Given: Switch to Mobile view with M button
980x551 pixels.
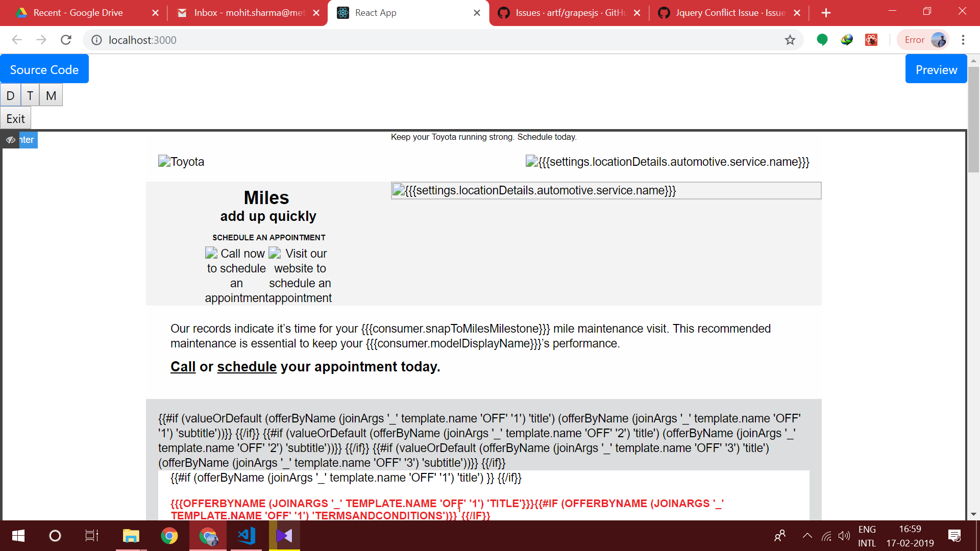Looking at the screenshot, I should point(51,95).
